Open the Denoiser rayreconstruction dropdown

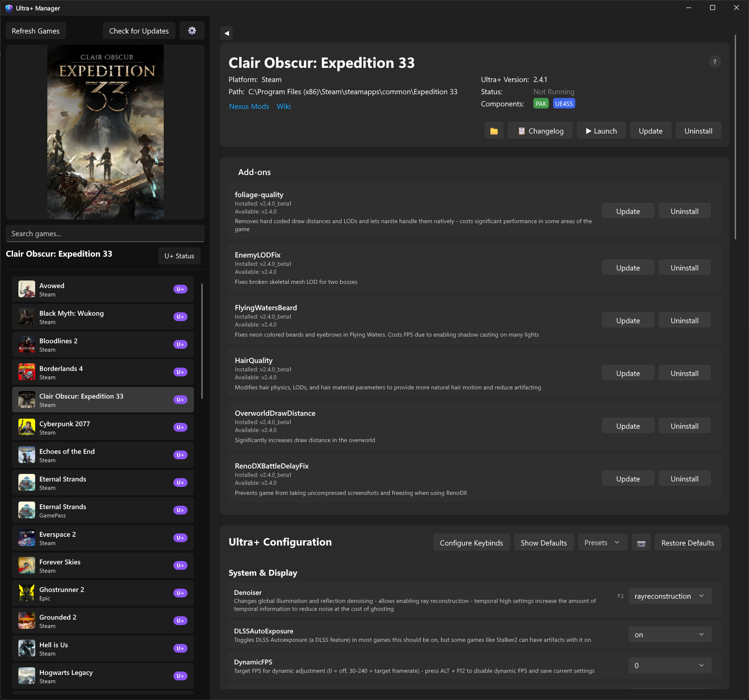[669, 596]
